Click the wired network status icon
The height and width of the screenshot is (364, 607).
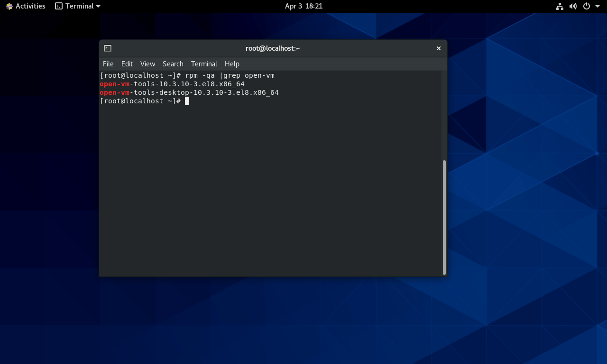point(560,6)
